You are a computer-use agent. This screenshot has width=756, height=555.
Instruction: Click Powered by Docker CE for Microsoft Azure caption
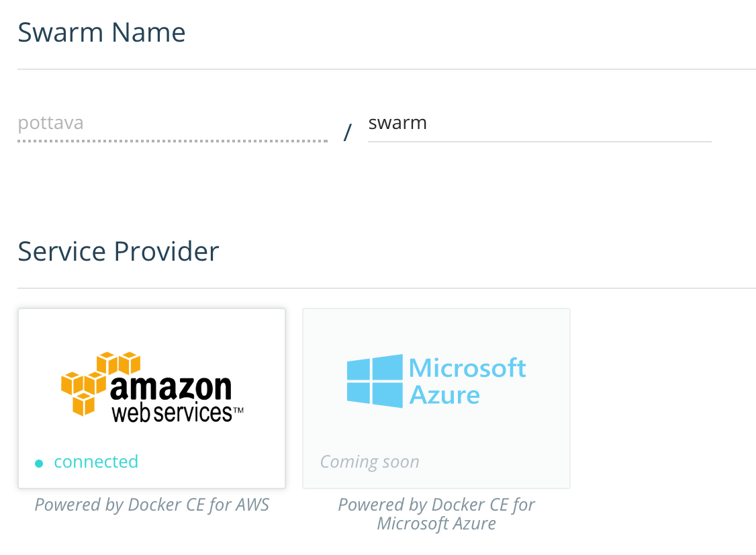coord(436,514)
